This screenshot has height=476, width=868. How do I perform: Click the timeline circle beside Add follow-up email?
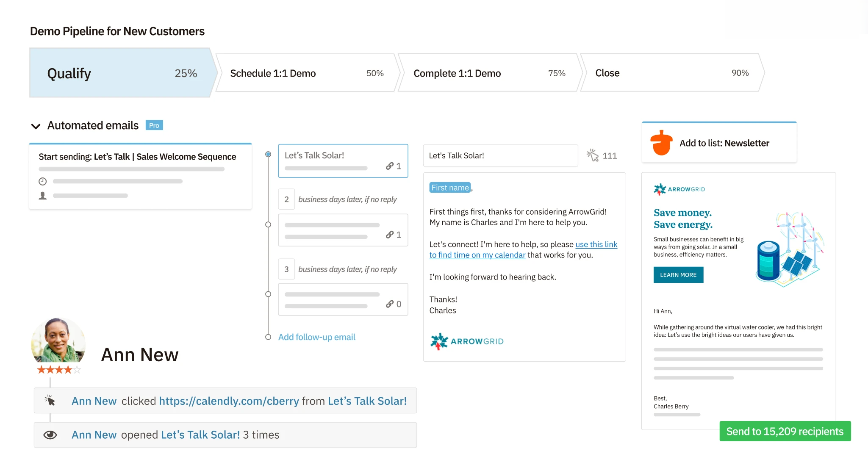click(x=268, y=337)
